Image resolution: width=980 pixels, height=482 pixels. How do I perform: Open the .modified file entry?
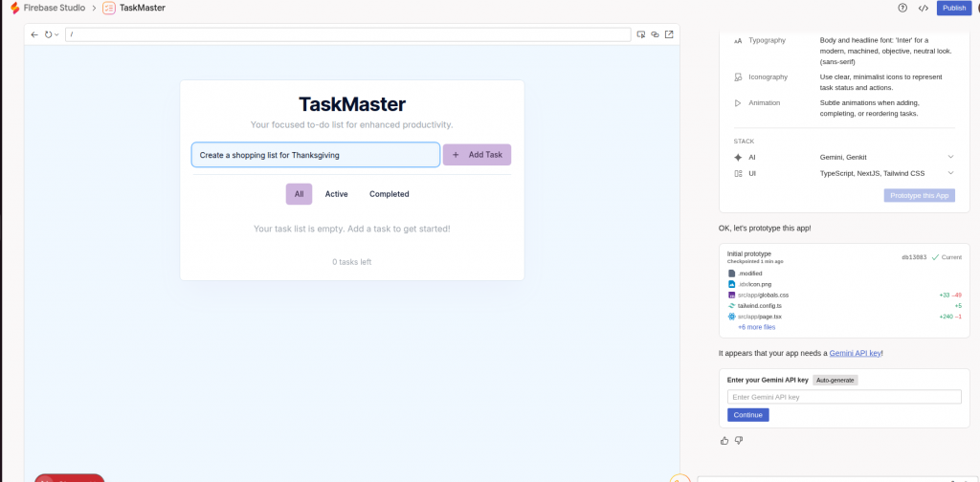tap(750, 274)
